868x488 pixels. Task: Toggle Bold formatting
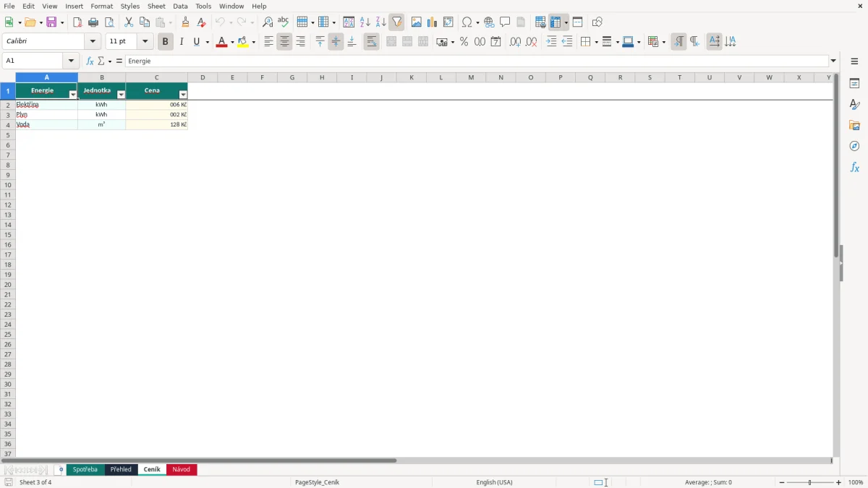(x=166, y=42)
